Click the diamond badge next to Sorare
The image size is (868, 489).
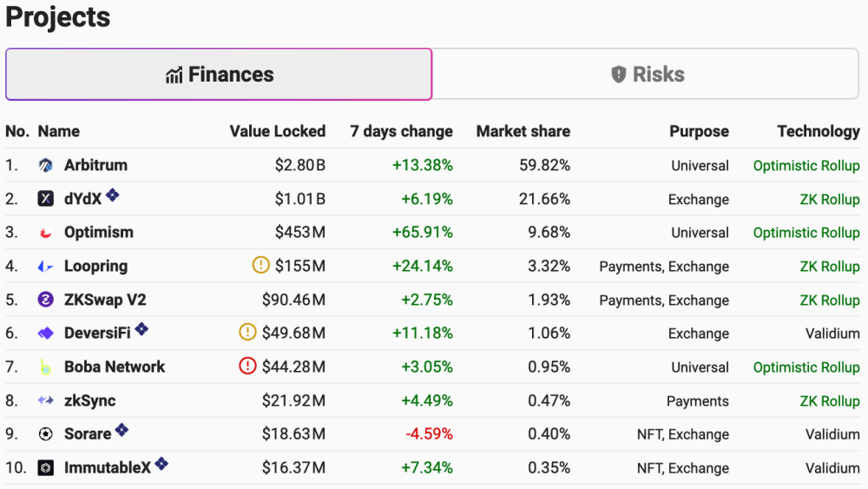[x=122, y=430]
